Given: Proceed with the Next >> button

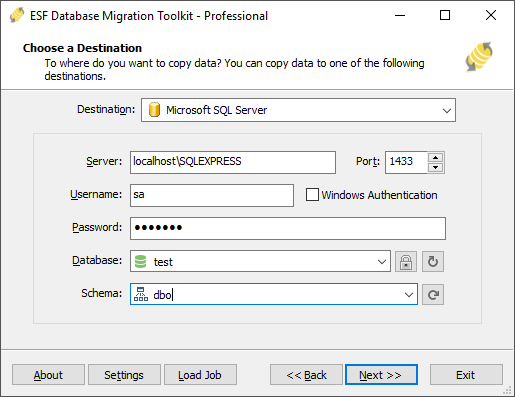Looking at the screenshot, I should pyautogui.click(x=381, y=375).
